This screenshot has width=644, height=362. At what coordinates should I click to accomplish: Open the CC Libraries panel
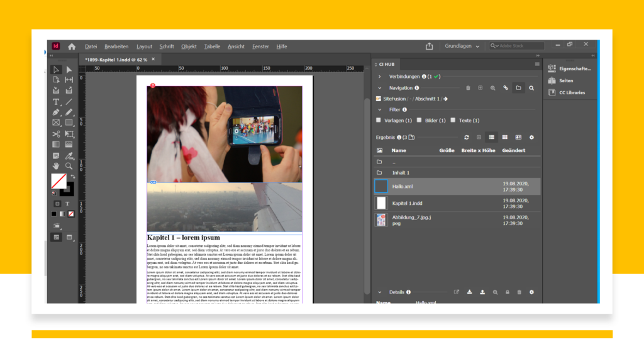point(571,92)
